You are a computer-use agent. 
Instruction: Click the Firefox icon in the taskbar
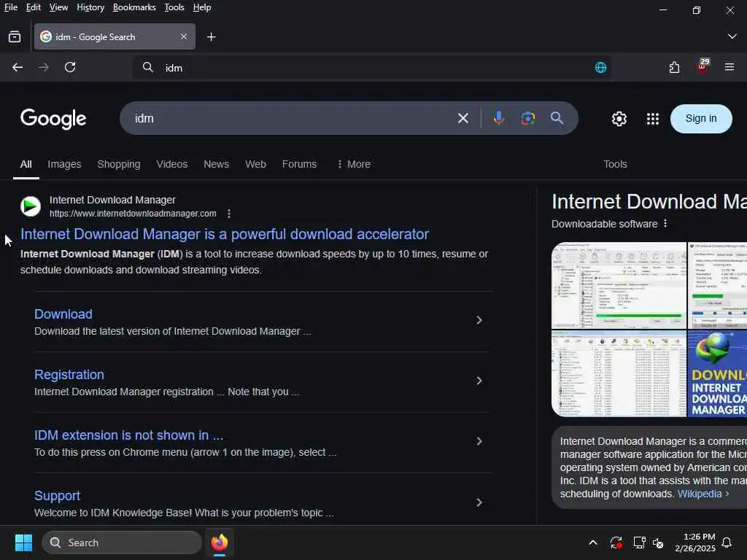219,542
